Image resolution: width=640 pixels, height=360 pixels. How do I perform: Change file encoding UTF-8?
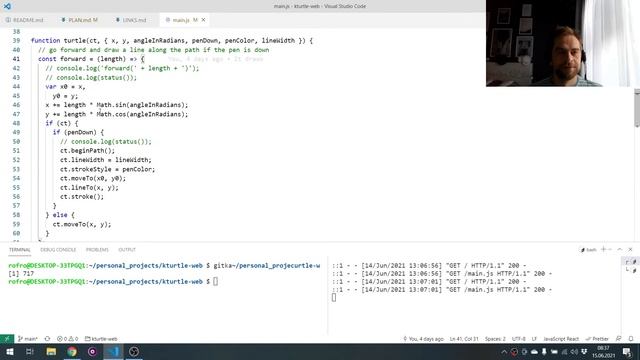pyautogui.click(x=519, y=339)
